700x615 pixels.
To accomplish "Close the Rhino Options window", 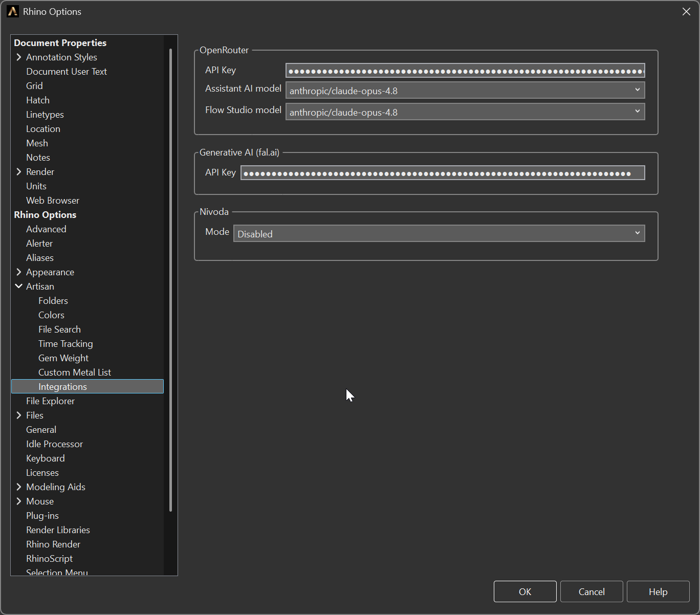I will coord(686,12).
